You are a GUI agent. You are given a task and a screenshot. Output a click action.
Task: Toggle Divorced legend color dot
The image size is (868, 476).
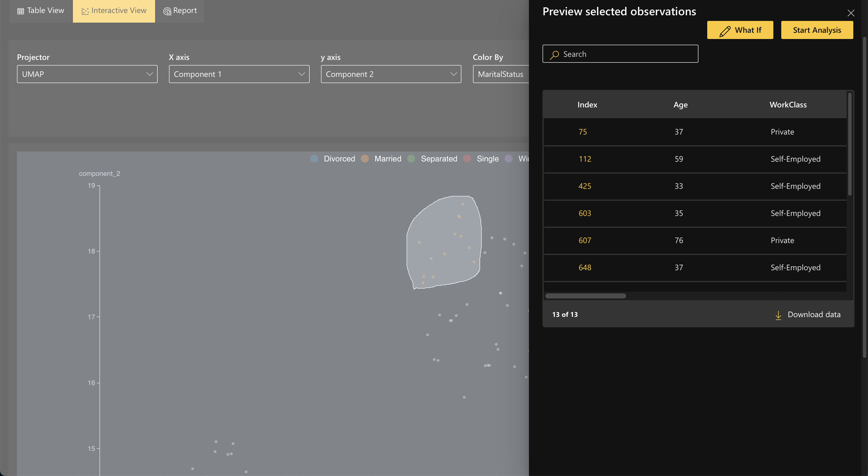tap(314, 159)
